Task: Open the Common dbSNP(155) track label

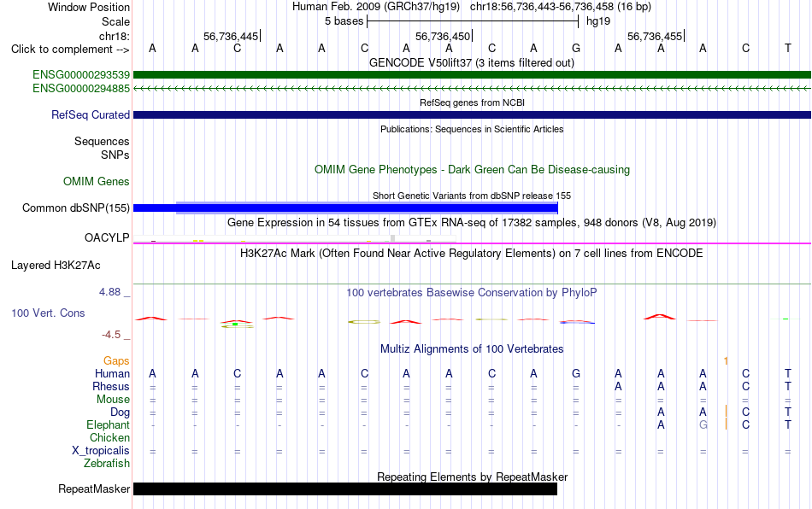Action: 76,208
